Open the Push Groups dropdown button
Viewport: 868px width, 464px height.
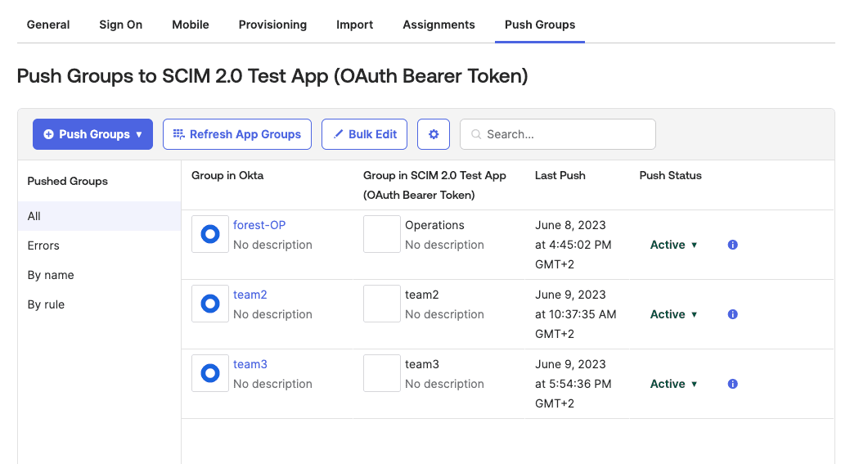tap(92, 134)
